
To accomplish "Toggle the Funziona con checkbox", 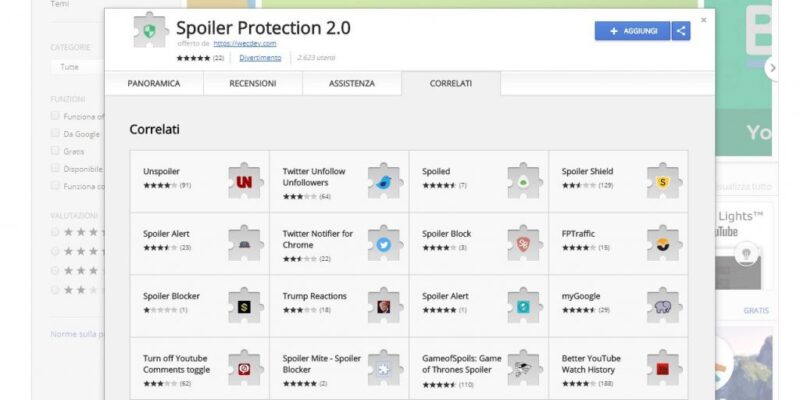I will click(55, 186).
